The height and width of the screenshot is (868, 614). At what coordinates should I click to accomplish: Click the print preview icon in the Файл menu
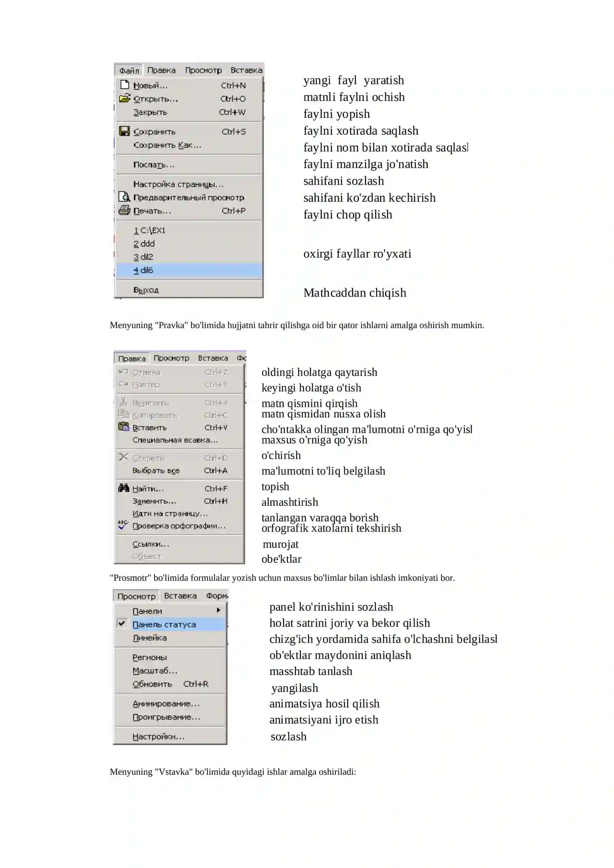point(124,197)
